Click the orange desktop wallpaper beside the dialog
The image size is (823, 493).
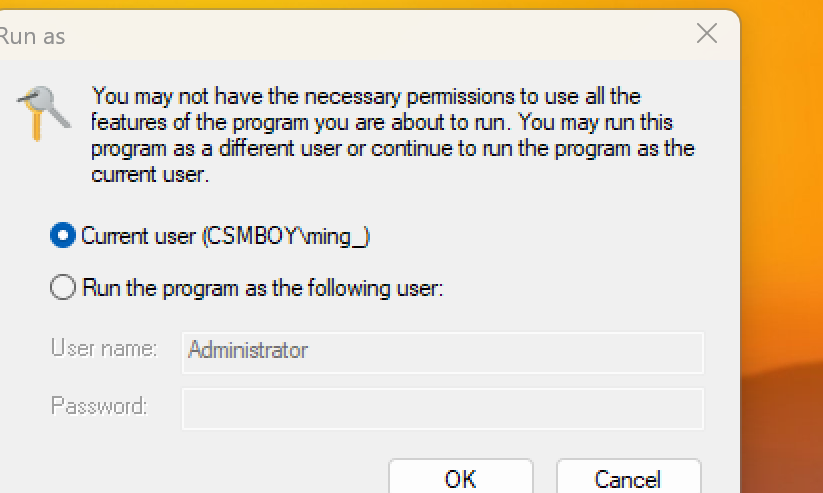[x=782, y=158]
